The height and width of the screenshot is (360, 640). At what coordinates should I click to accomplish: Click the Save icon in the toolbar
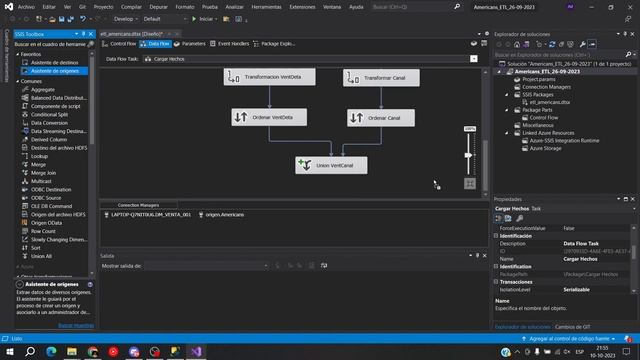coord(62,19)
